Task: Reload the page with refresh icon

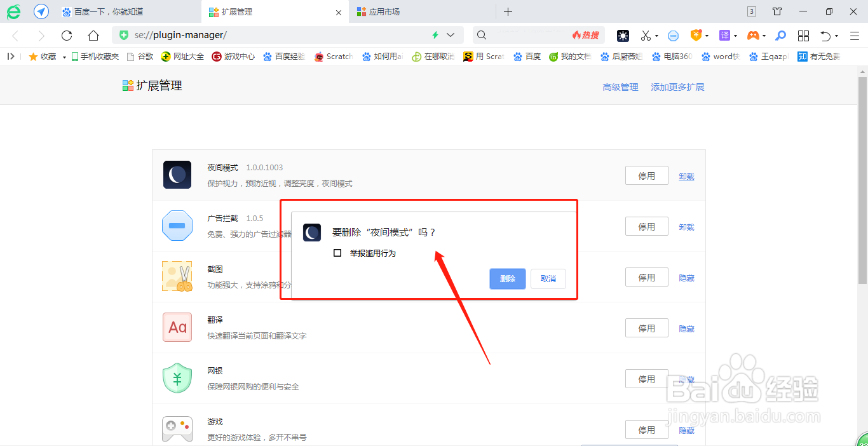Action: coord(67,36)
